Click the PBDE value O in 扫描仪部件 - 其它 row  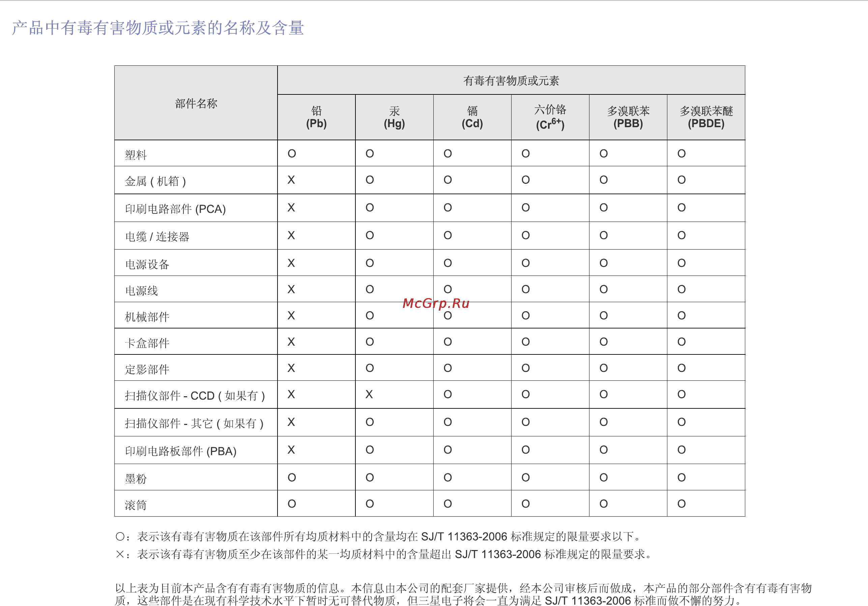[x=681, y=422]
